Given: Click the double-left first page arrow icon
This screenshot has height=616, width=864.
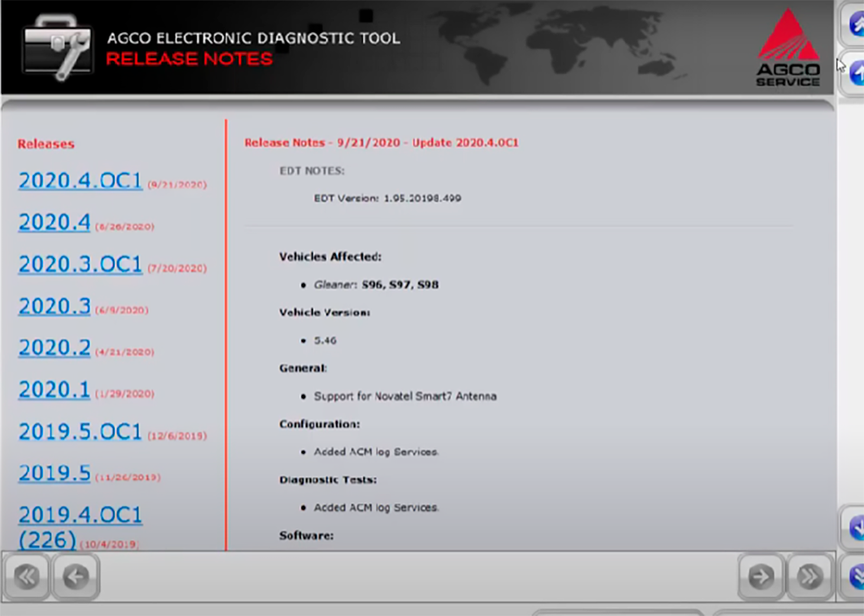Looking at the screenshot, I should point(26,577).
